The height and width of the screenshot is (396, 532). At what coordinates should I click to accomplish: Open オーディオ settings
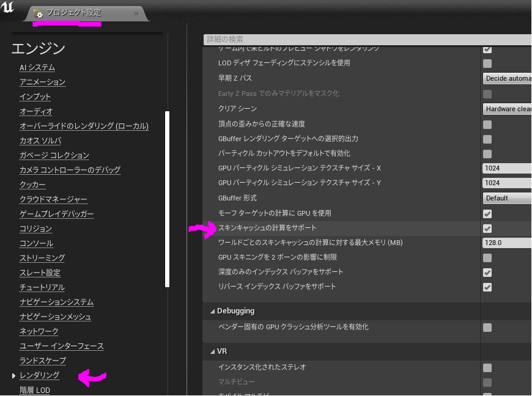pos(36,111)
